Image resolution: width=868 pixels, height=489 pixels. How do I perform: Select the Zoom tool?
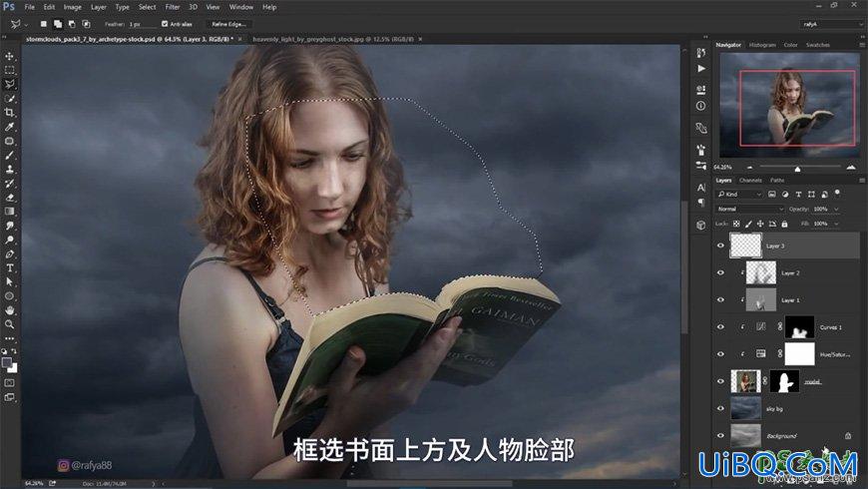[9, 324]
